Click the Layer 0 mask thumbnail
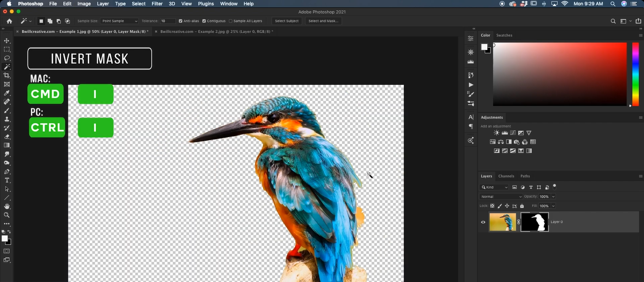The image size is (644, 282). point(534,222)
